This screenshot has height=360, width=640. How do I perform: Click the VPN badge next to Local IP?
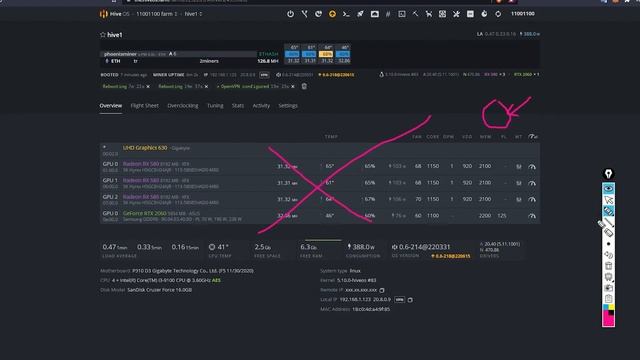400,300
